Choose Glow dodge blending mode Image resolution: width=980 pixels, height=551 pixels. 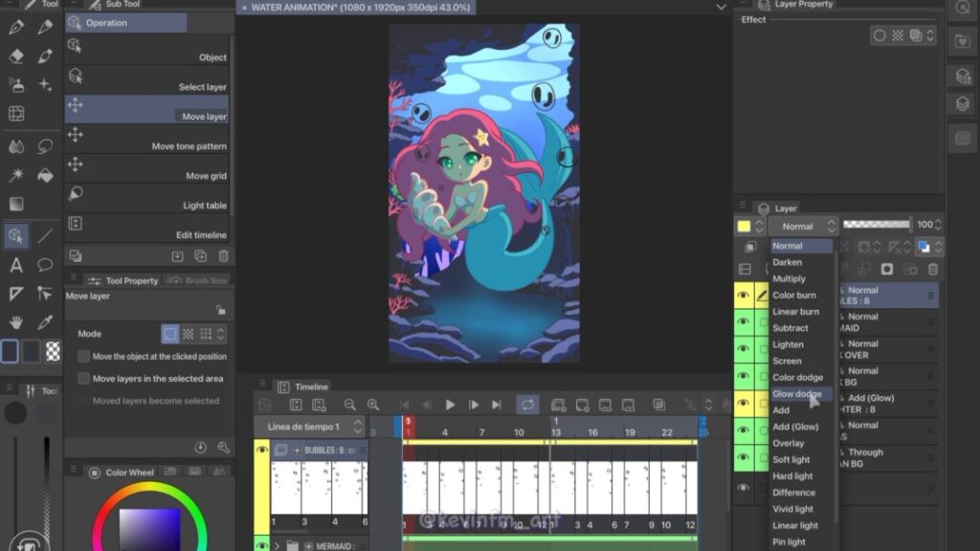pos(797,393)
